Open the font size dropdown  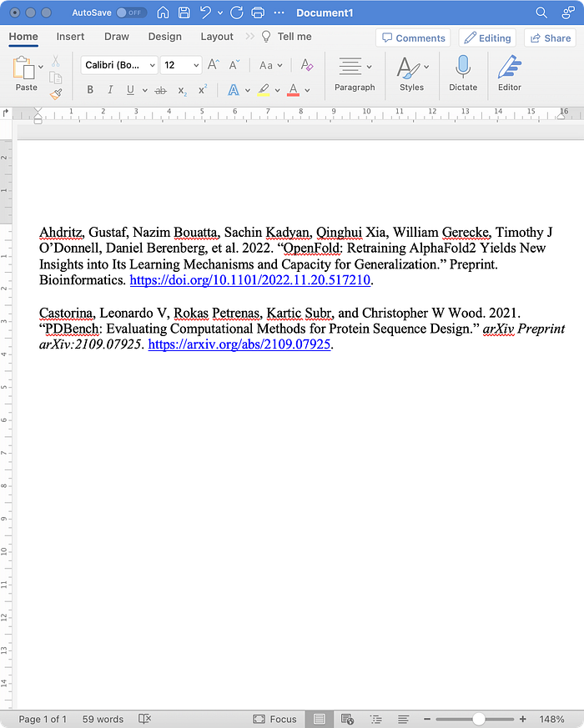[x=197, y=66]
